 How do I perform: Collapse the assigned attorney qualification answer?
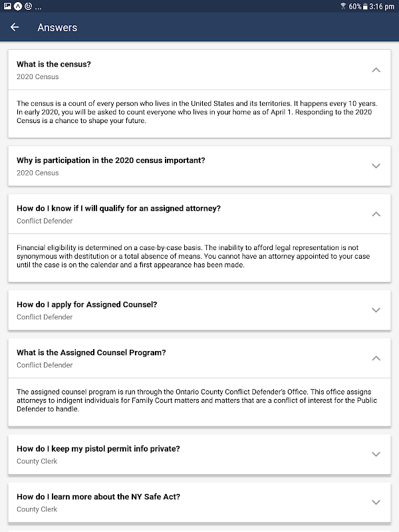pyautogui.click(x=376, y=214)
